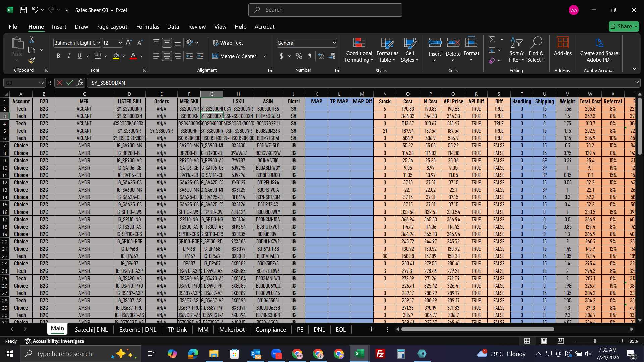Image resolution: width=644 pixels, height=362 pixels.
Task: Increase font size with the larger A icon
Action: click(129, 43)
